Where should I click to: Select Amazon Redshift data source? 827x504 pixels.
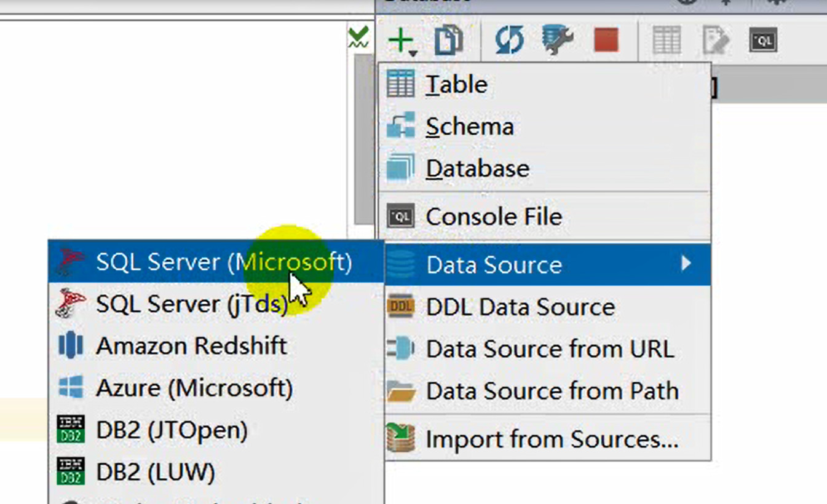click(216, 345)
